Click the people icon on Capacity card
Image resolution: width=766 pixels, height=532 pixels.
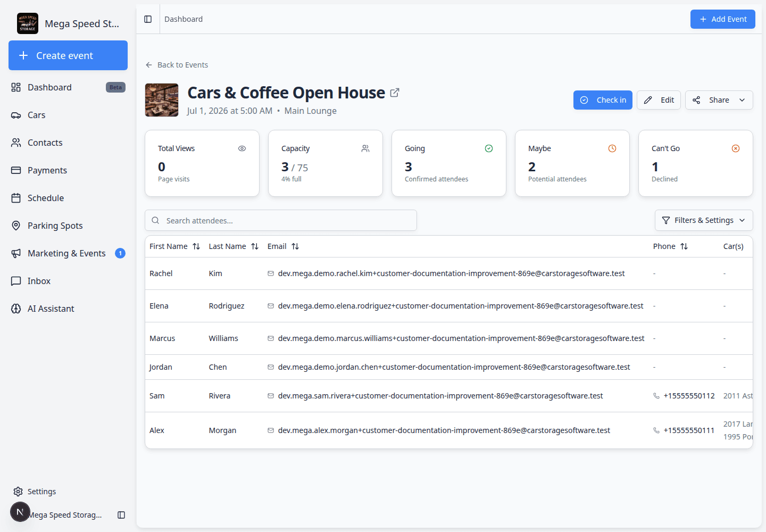365,148
